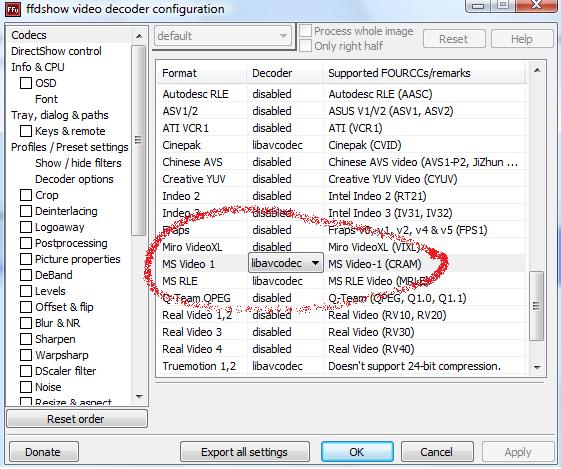Image resolution: width=561 pixels, height=469 pixels.
Task: Enable the Picture properties checkbox
Action: tap(26, 259)
